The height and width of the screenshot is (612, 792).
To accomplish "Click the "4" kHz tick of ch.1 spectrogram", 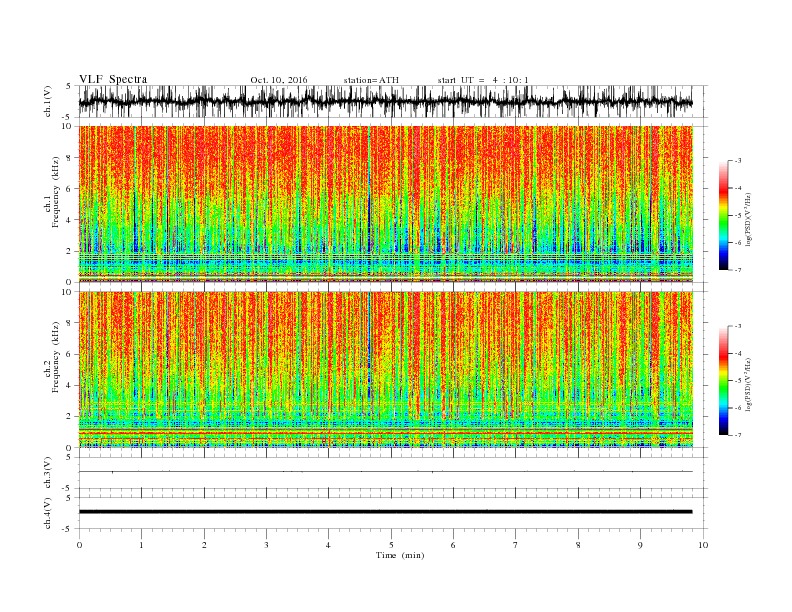I will pyautogui.click(x=70, y=220).
